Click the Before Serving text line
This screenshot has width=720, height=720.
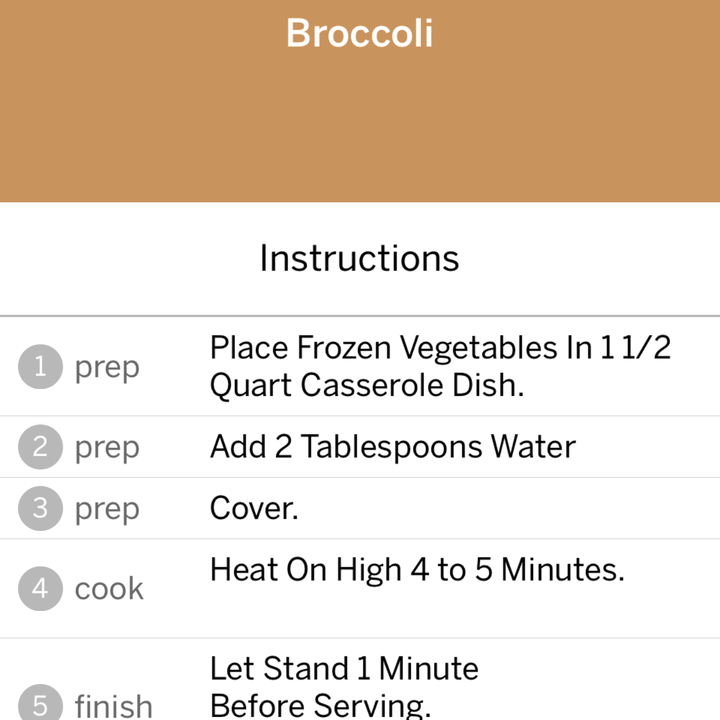(x=321, y=706)
